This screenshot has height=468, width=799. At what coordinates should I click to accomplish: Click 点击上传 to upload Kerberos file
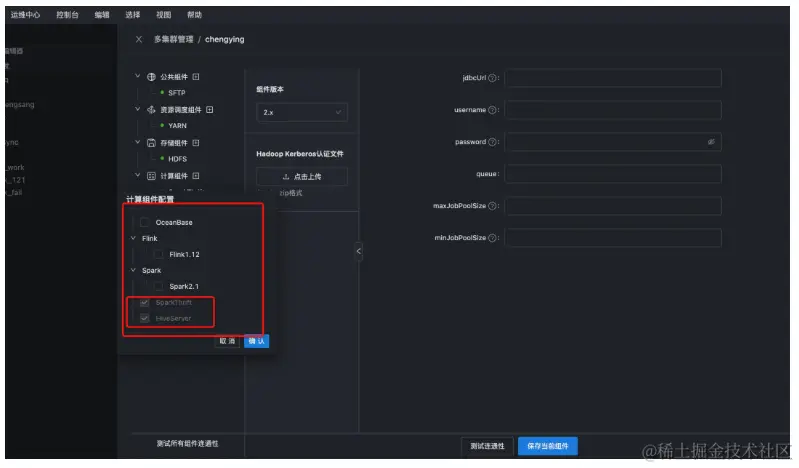pos(302,176)
